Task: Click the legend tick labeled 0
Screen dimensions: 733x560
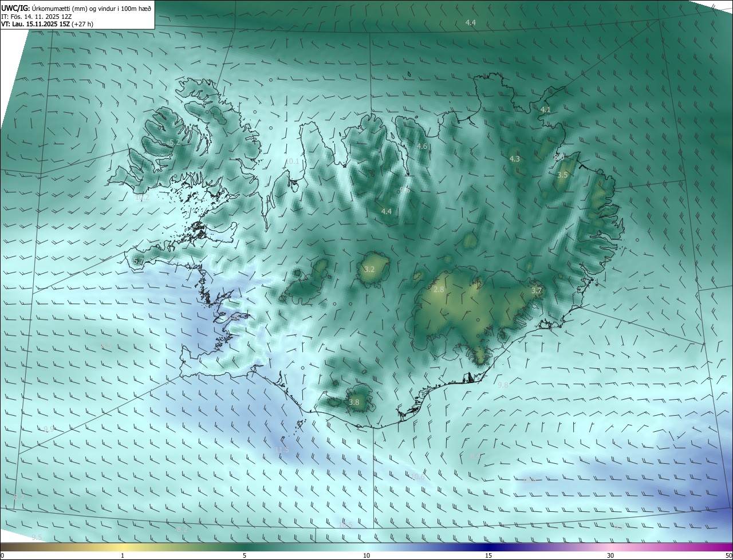Action: pyautogui.click(x=2, y=555)
